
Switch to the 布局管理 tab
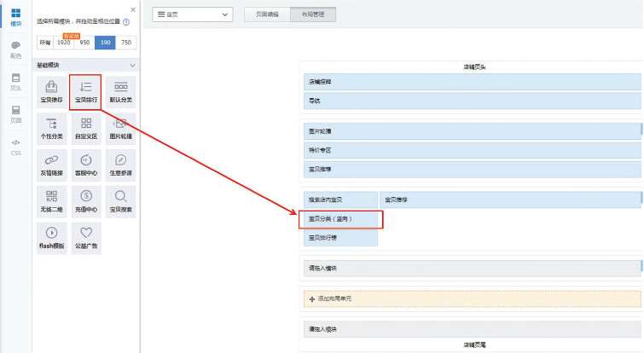coord(313,14)
